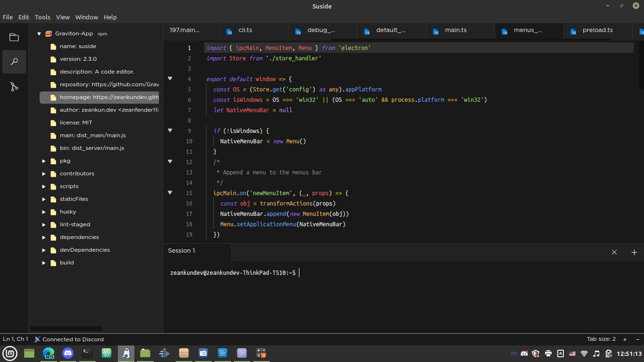
Task: Open the source control panel icon
Action: (14, 86)
